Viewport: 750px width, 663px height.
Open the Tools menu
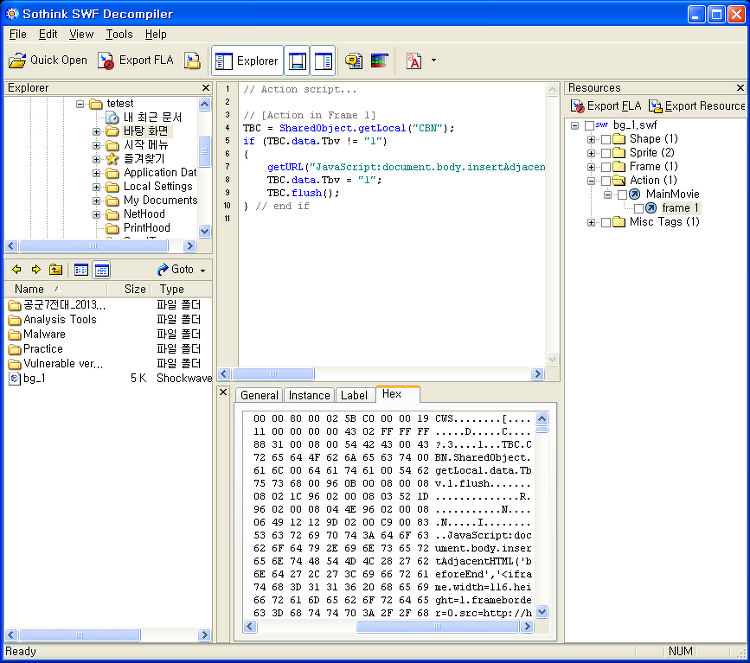[x=119, y=34]
